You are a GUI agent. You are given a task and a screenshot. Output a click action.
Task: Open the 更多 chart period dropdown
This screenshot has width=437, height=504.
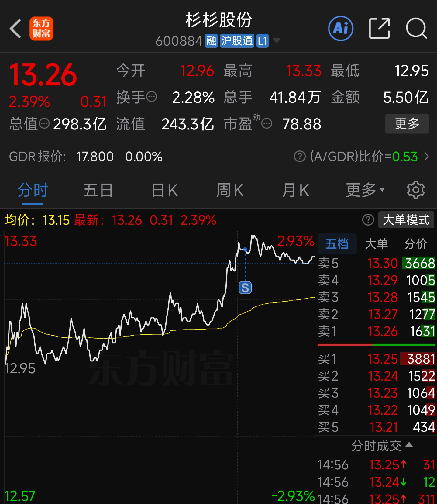click(x=366, y=190)
